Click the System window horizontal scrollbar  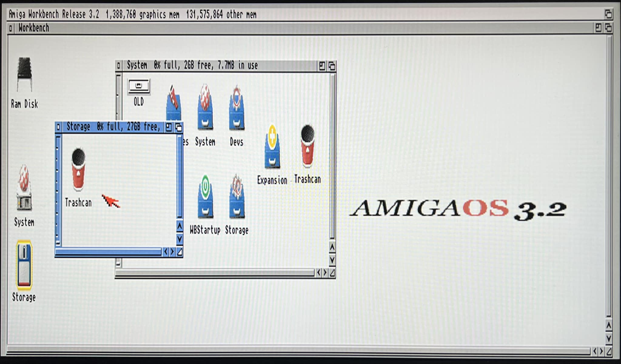215,273
